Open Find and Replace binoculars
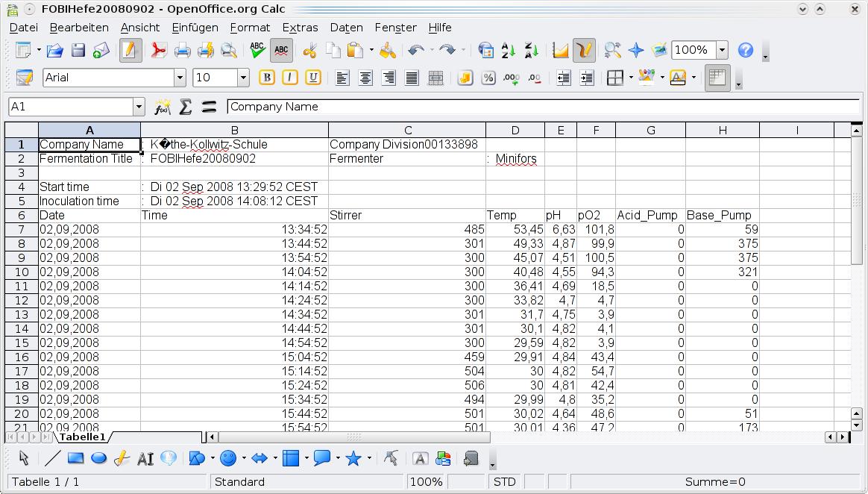The image size is (868, 494). [x=612, y=51]
